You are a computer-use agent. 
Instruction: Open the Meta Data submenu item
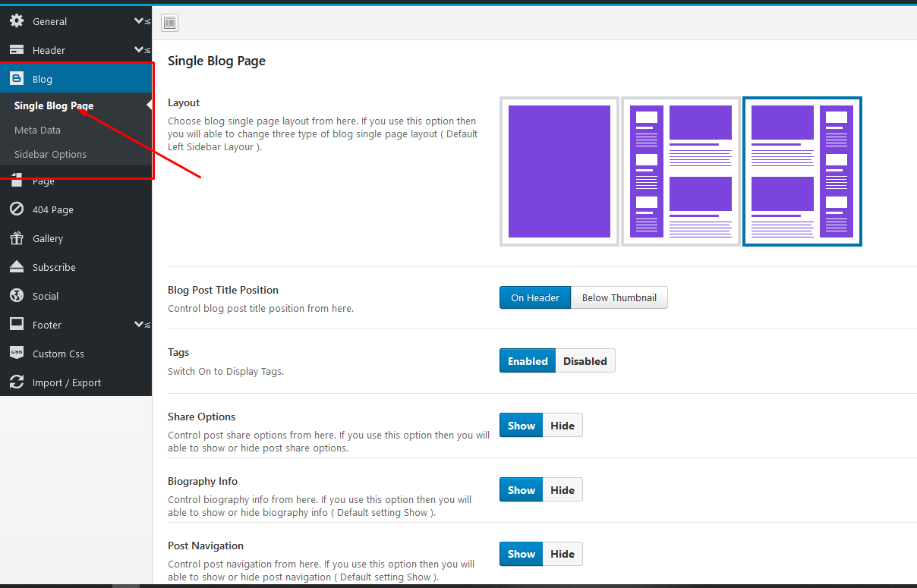37,130
